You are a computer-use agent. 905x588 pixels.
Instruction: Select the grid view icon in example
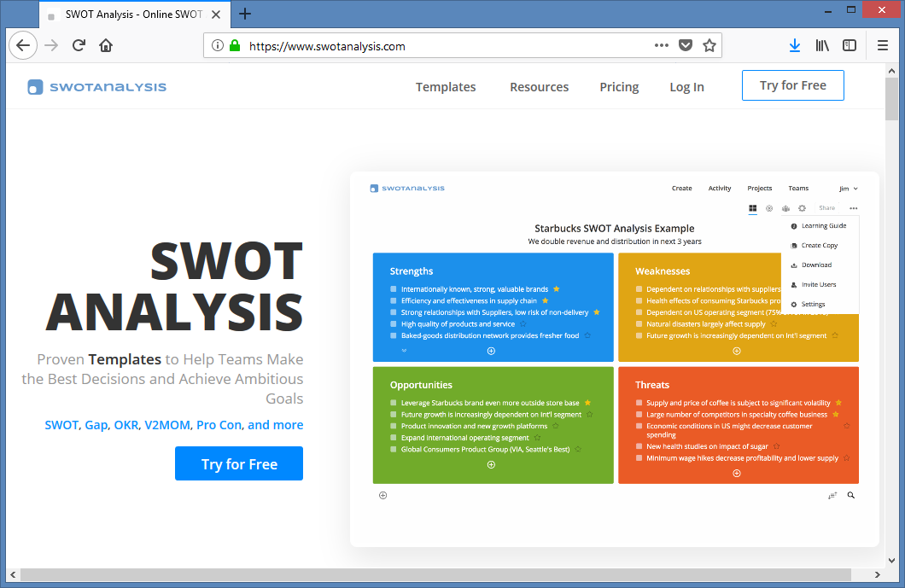click(x=753, y=208)
